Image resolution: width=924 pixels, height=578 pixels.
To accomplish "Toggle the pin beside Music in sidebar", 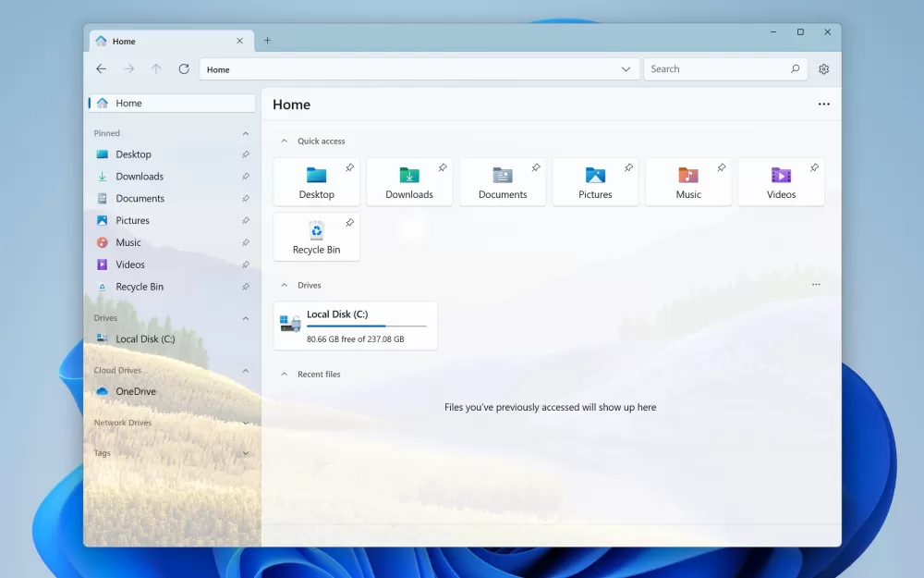I will (x=246, y=242).
